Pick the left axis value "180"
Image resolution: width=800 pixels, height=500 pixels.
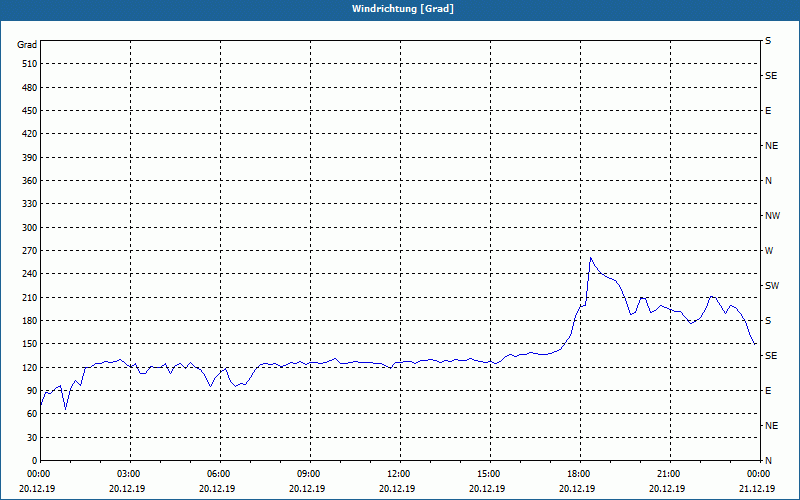click(x=30, y=321)
